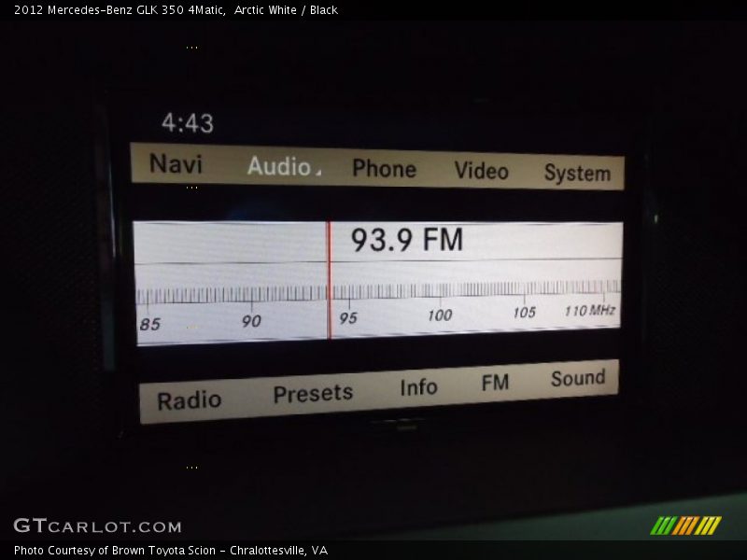Show station Info

[x=418, y=387]
